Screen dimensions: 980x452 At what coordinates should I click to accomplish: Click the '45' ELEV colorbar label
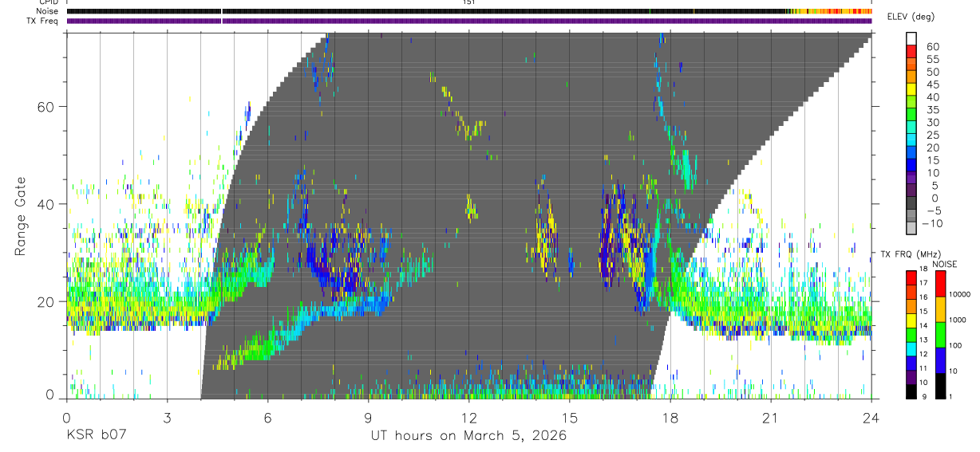[x=931, y=85]
